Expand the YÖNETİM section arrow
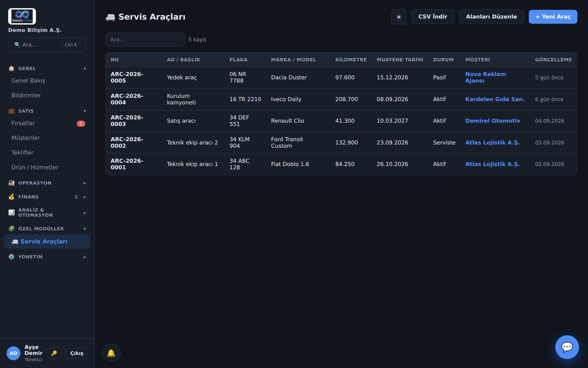The width and height of the screenshot is (588, 368). (x=85, y=257)
